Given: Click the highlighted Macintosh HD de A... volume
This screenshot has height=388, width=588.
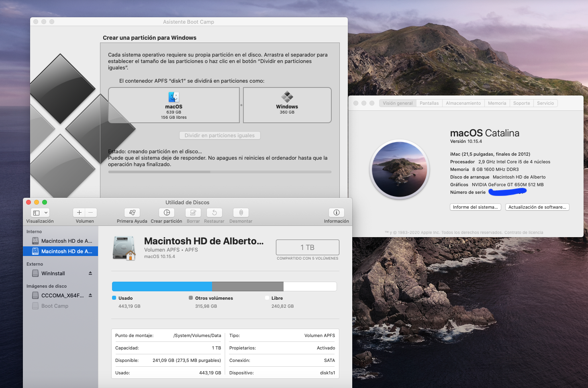Looking at the screenshot, I should [61, 251].
